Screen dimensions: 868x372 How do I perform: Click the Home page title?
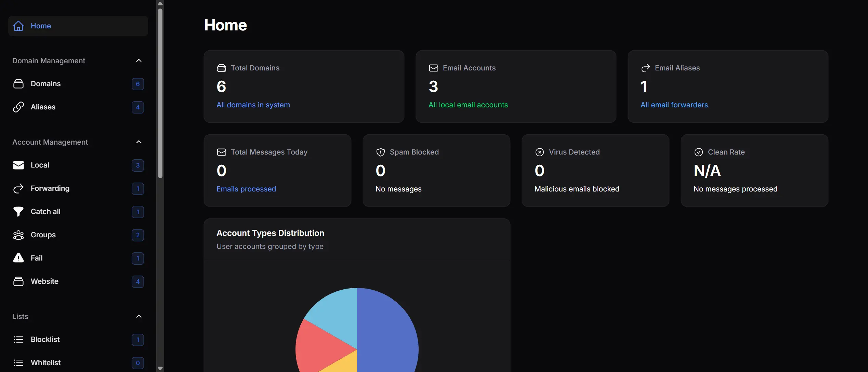point(225,25)
